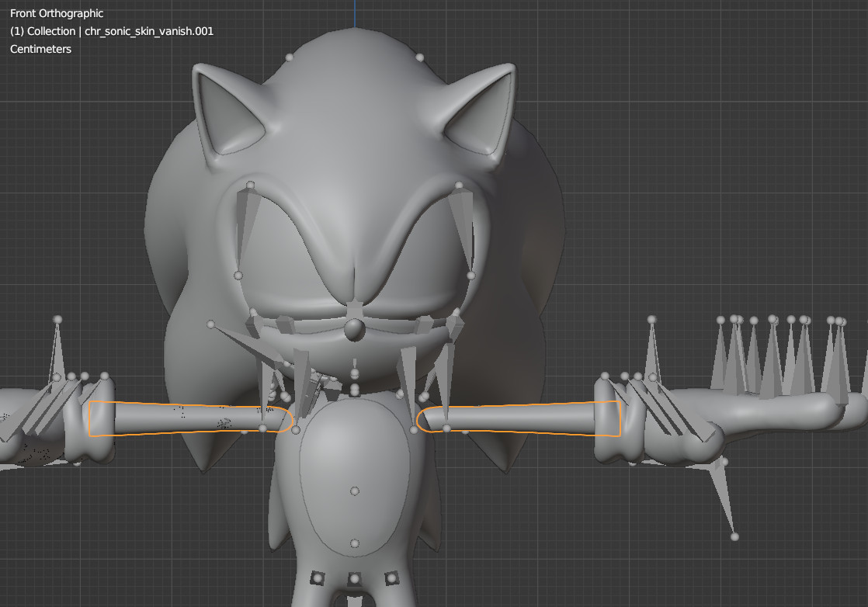
Task: Select the chest control point on the torso
Action: pos(355,375)
